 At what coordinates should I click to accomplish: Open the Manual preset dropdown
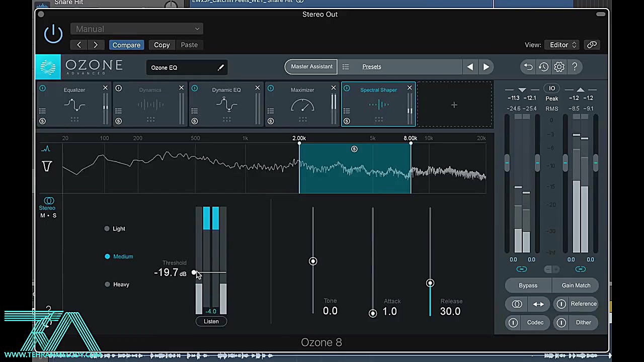coord(136,29)
